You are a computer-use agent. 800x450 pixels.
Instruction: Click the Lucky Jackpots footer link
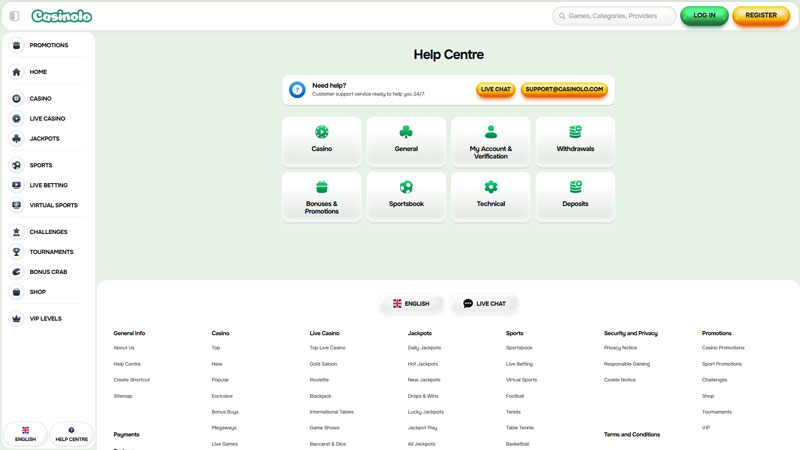pos(426,412)
